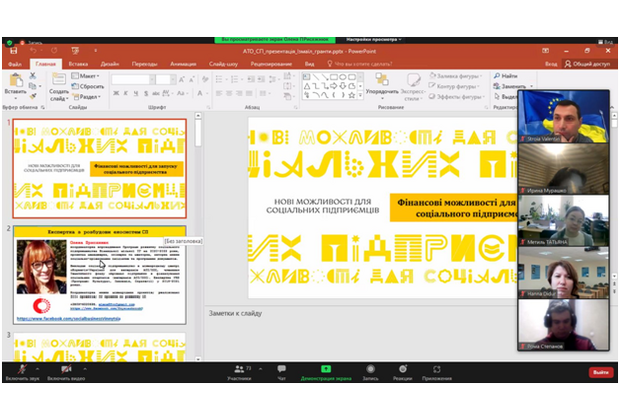Start recording with Zoom record icon
The image size is (620, 420).
[370, 371]
